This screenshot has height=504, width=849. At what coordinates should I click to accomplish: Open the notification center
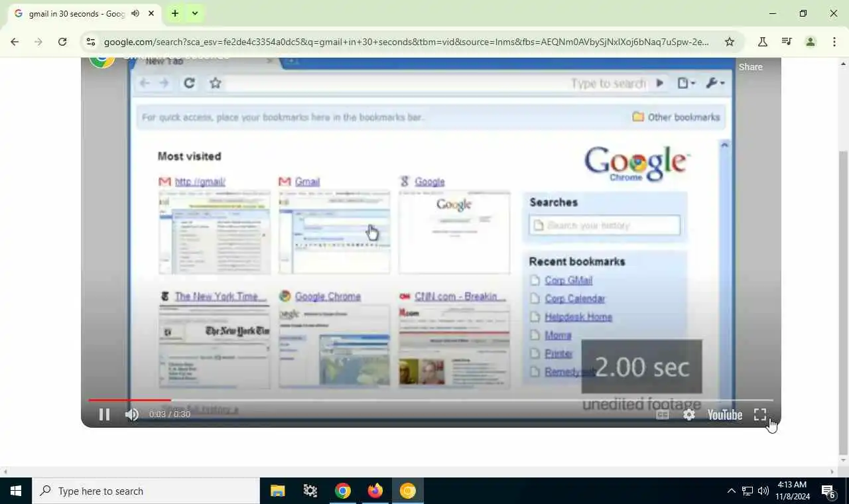828,491
